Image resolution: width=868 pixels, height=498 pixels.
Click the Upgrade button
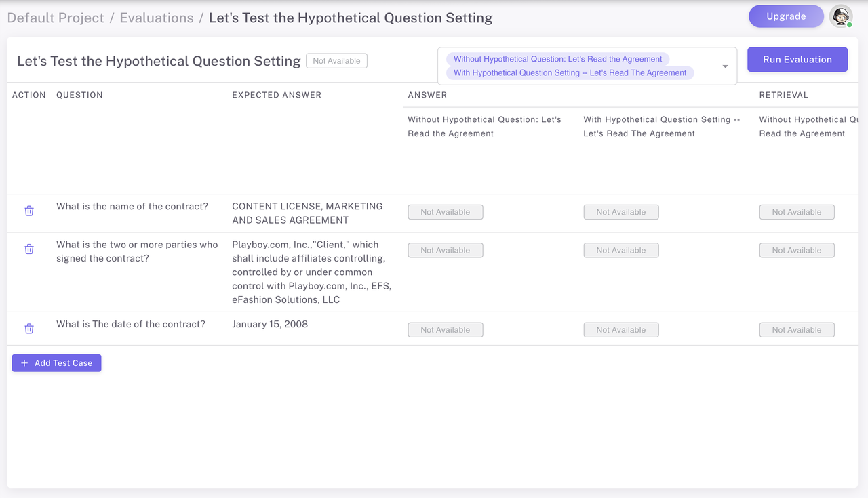point(786,16)
